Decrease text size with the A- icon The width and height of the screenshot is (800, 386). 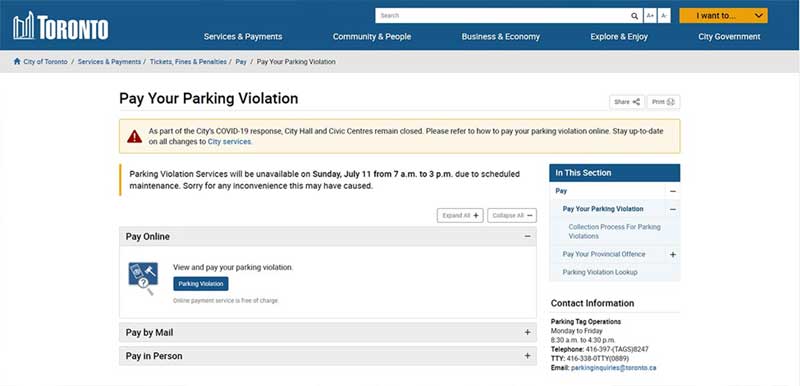[x=664, y=16]
